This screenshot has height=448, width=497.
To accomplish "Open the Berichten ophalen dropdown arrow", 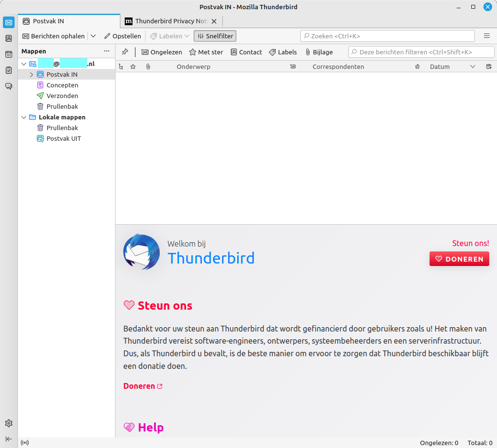I will (93, 36).
